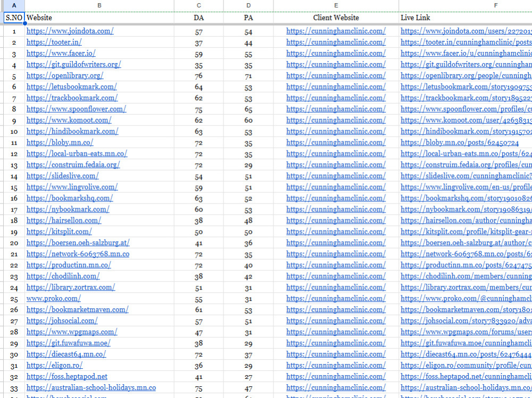Open the openlibrary.org/people live link
This screenshot has height=398, width=532.
coord(466,75)
